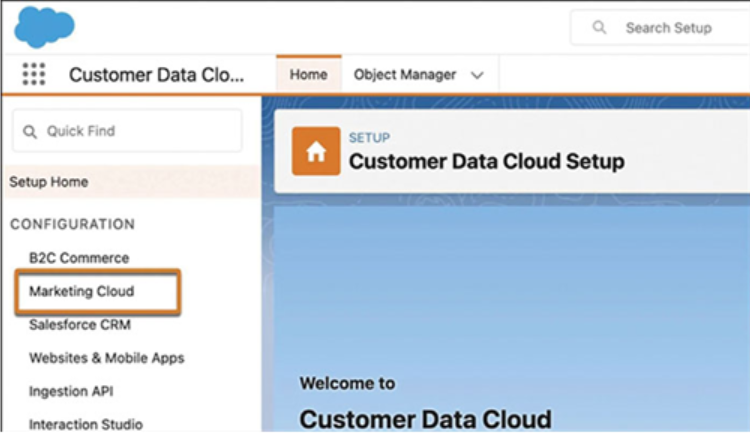
Task: Select Ingestion API in Configuration
Action: click(71, 391)
